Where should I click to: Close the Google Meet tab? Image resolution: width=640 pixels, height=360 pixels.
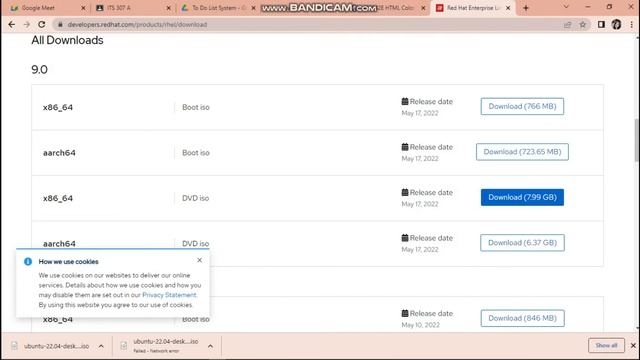[83, 8]
